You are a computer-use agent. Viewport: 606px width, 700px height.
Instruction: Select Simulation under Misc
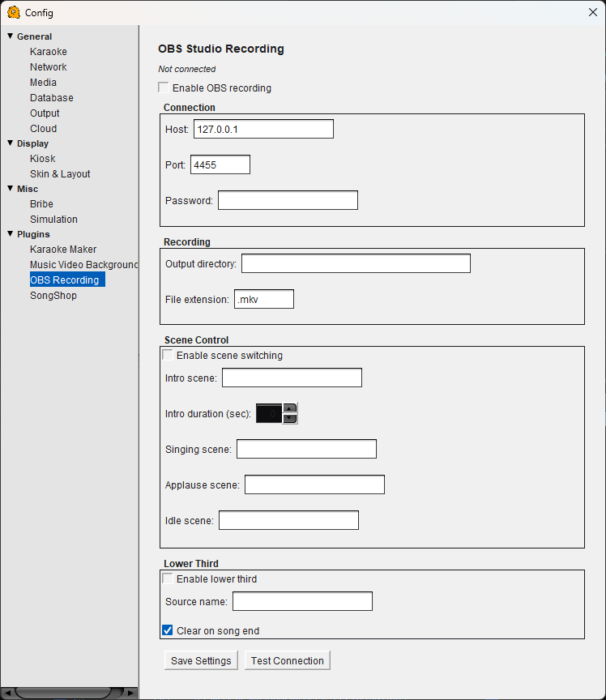coord(53,220)
